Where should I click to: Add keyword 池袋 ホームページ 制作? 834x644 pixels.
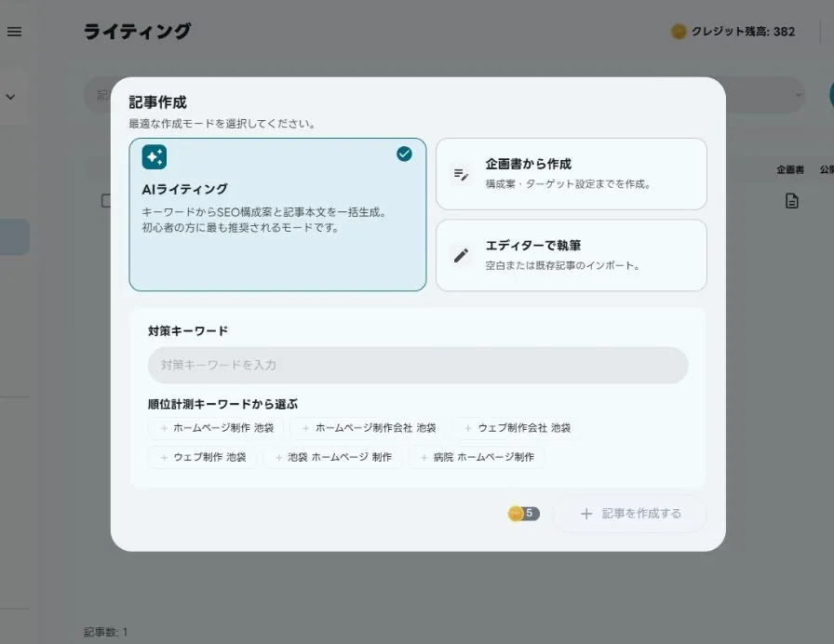click(x=332, y=457)
